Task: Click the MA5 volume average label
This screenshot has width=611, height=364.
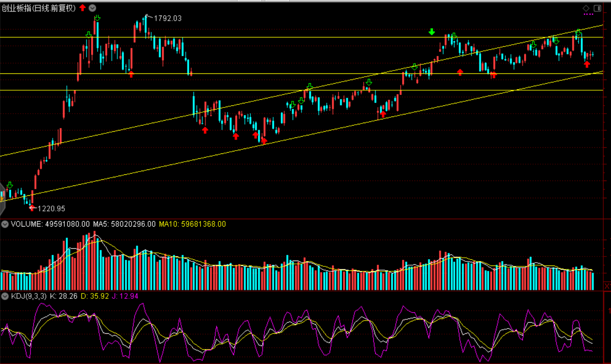Action: point(124,224)
